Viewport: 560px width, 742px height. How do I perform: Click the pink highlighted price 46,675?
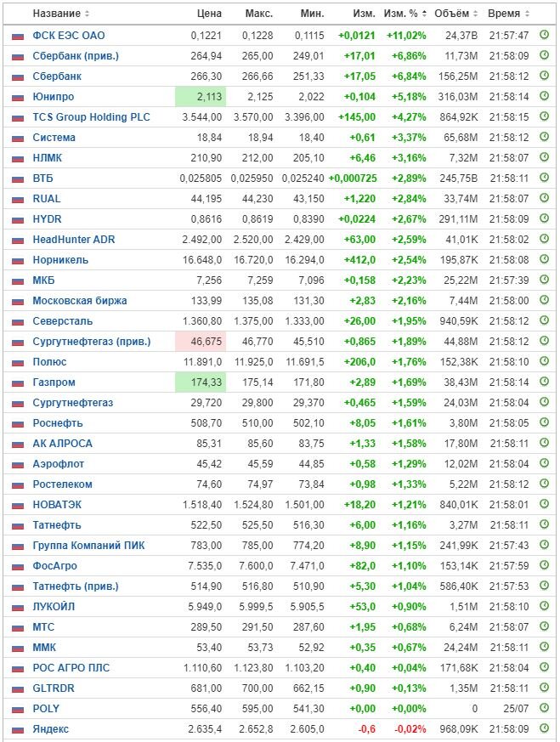point(201,341)
